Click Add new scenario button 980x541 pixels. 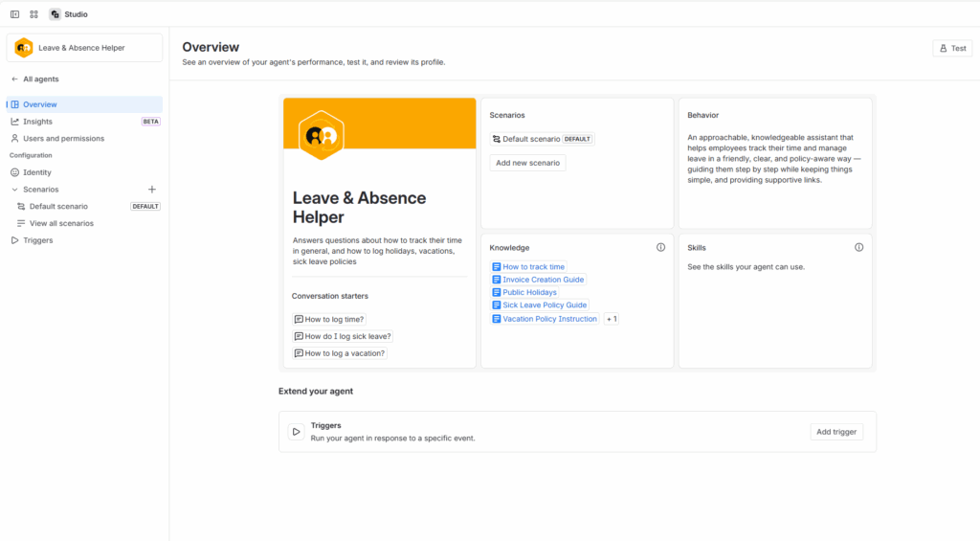pos(527,163)
